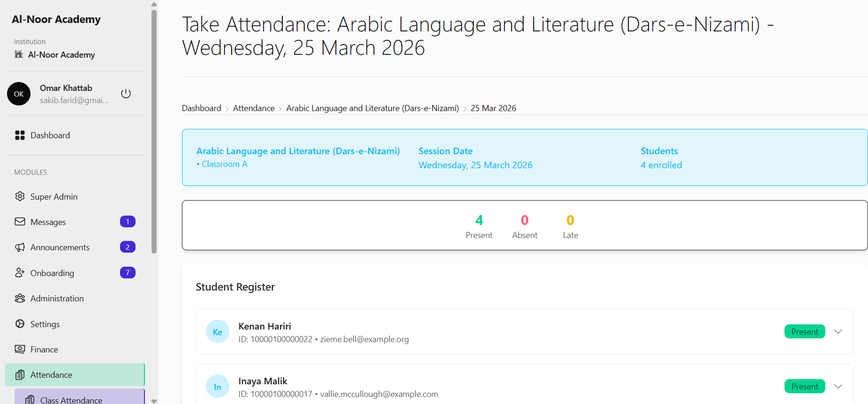Click Al-Noor Academy institution name

[x=61, y=55]
